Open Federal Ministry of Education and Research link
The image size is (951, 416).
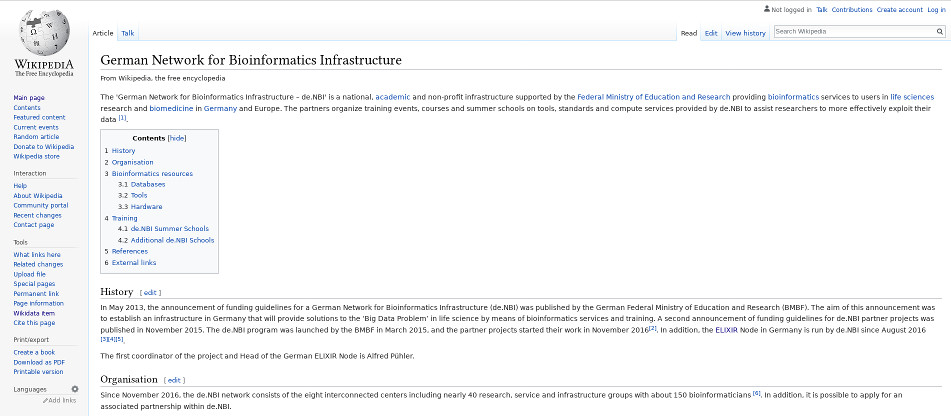654,97
